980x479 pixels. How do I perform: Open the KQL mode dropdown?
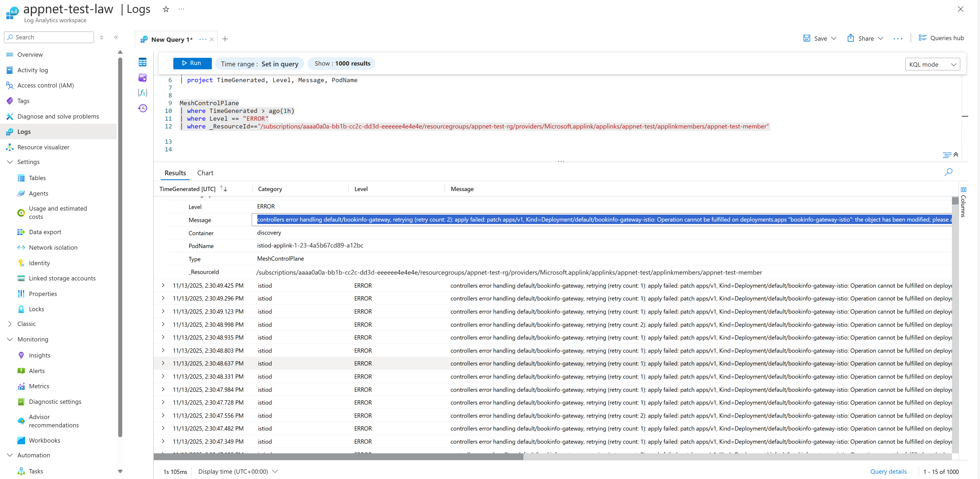(932, 64)
